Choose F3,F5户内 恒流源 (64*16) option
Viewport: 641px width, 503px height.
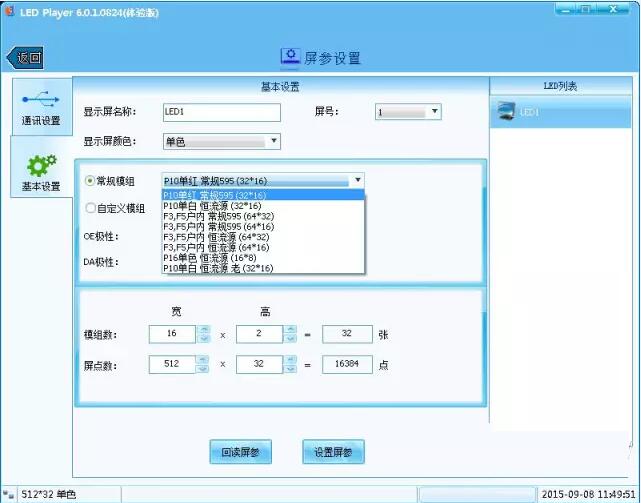coord(263,247)
